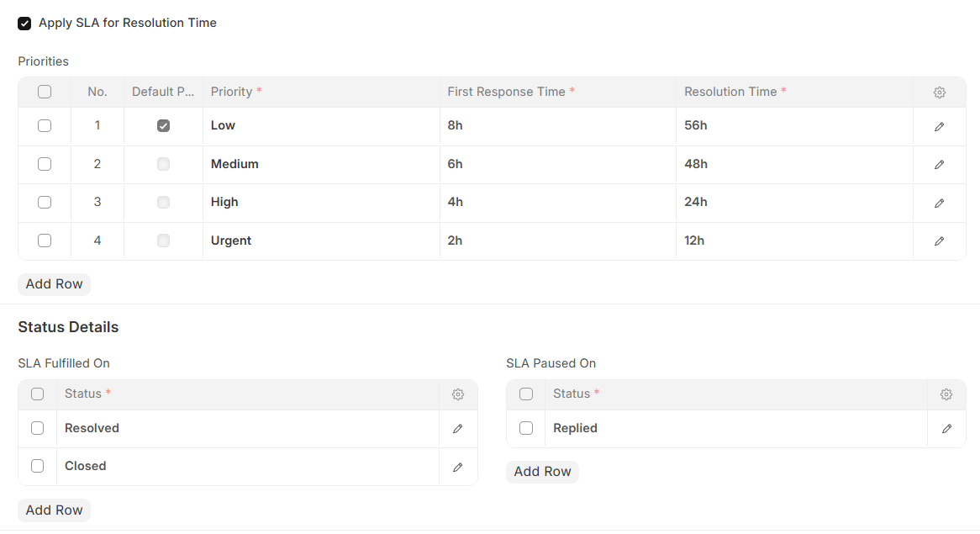
Task: Edit the Closed status row
Action: point(458,467)
